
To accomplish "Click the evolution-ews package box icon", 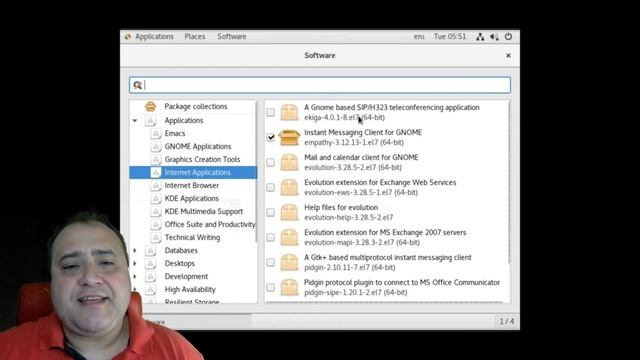I will pos(289,187).
